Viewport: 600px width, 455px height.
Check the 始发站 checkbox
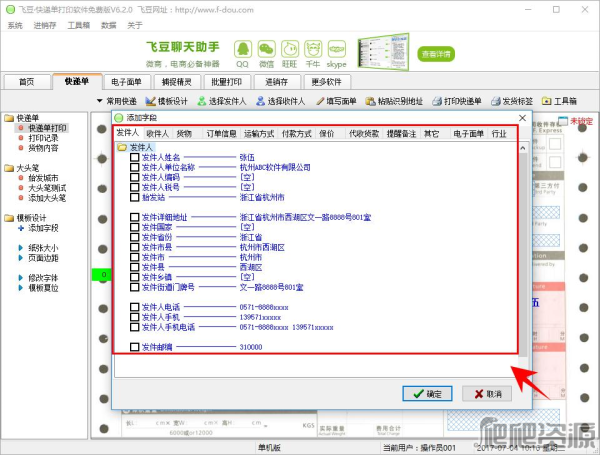pos(134,197)
